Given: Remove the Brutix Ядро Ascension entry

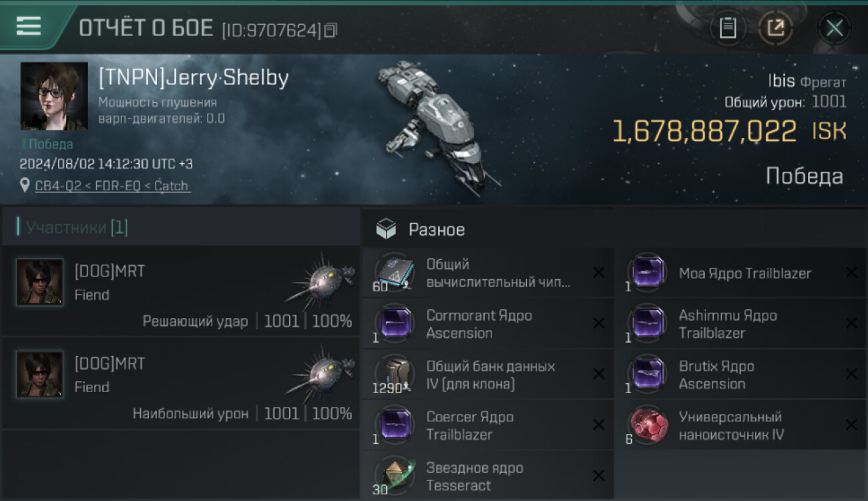Looking at the screenshot, I should point(851,374).
